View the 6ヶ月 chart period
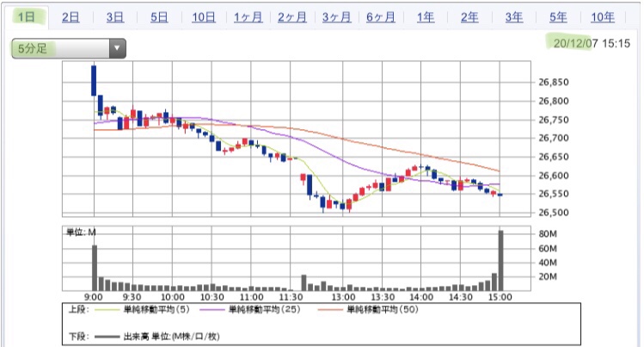The width and height of the screenshot is (644, 347). 381,17
